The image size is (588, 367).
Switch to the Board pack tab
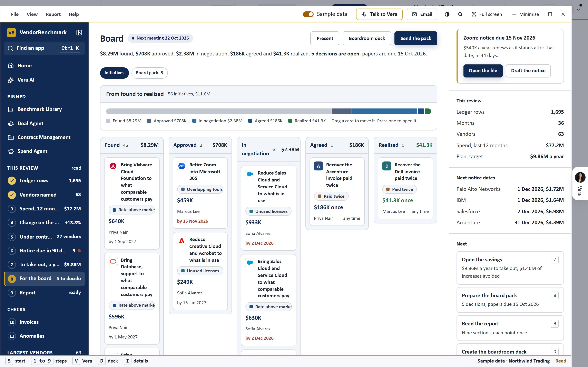[149, 73]
